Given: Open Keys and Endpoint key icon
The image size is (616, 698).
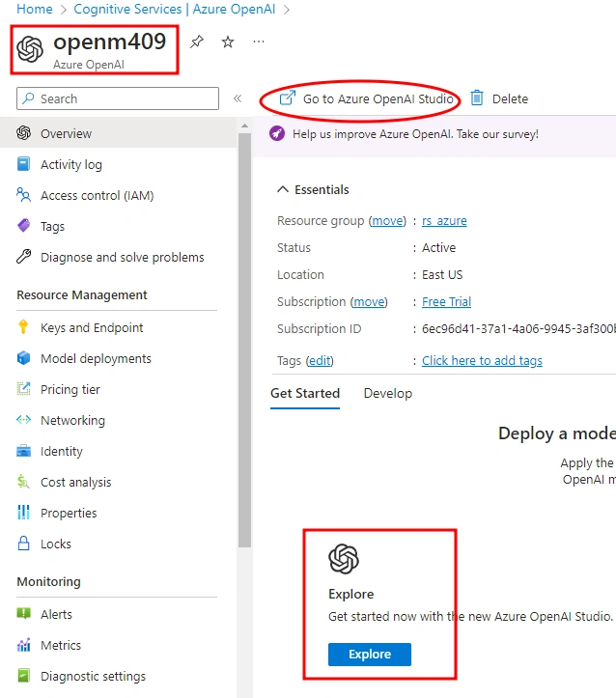Looking at the screenshot, I should (23, 327).
